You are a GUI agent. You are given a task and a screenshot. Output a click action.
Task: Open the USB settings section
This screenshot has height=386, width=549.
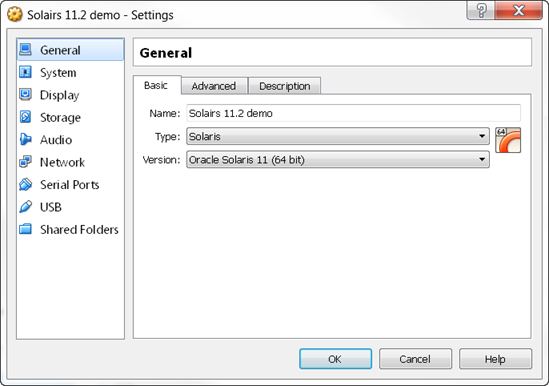coord(70,207)
